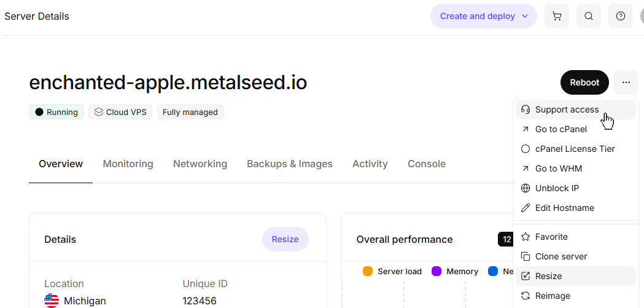
Task: Click the star icon to Favorite server
Action: (x=526, y=237)
